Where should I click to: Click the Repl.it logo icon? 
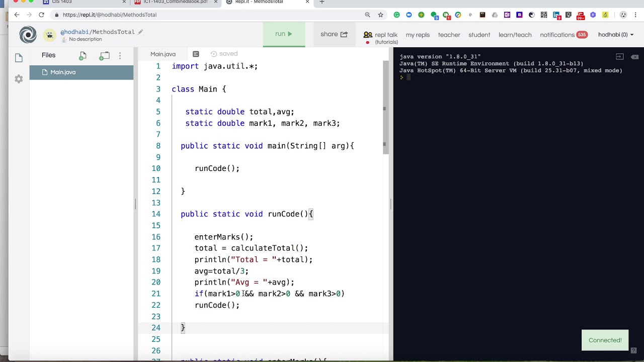[x=28, y=35]
